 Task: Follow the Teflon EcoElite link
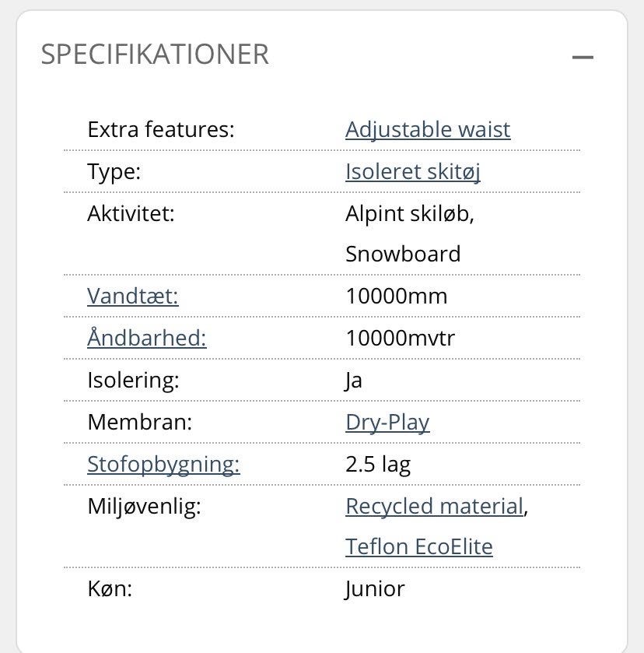418,546
